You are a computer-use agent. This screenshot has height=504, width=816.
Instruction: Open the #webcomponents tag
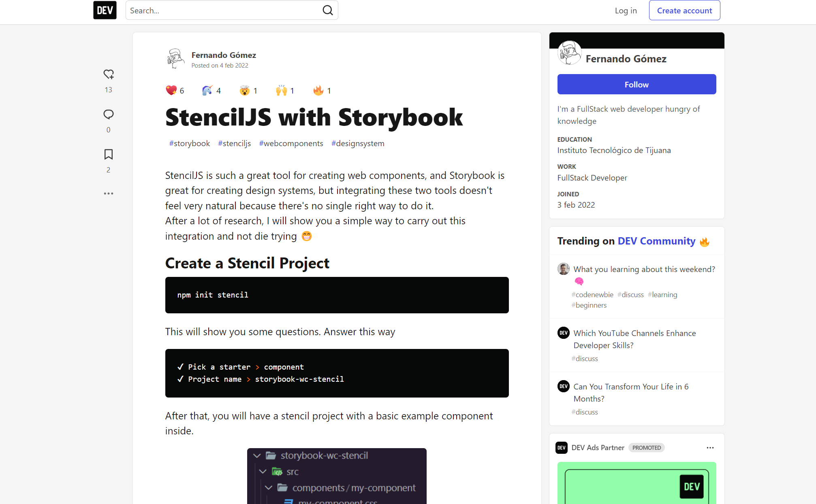[291, 143]
